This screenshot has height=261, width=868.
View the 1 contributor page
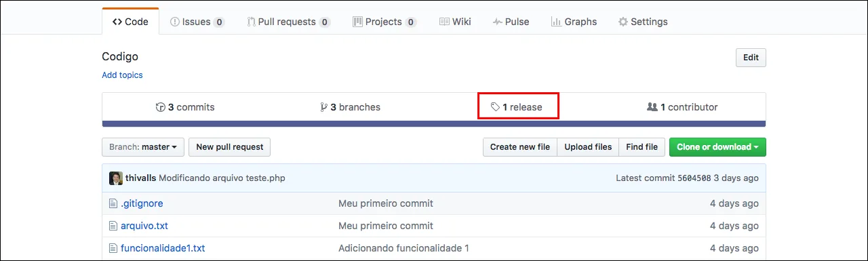click(682, 107)
